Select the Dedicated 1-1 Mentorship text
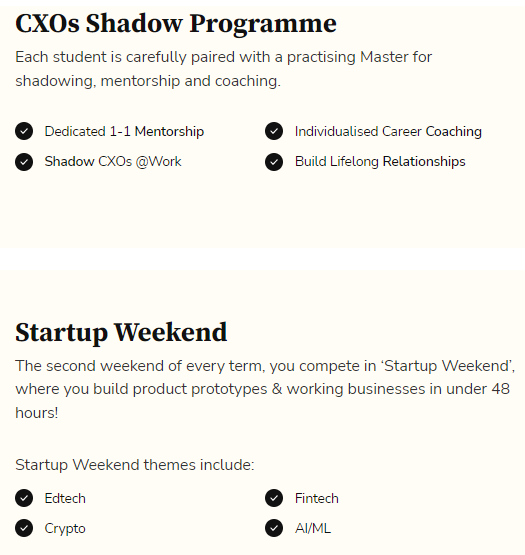The width and height of the screenshot is (525, 555). coord(124,131)
